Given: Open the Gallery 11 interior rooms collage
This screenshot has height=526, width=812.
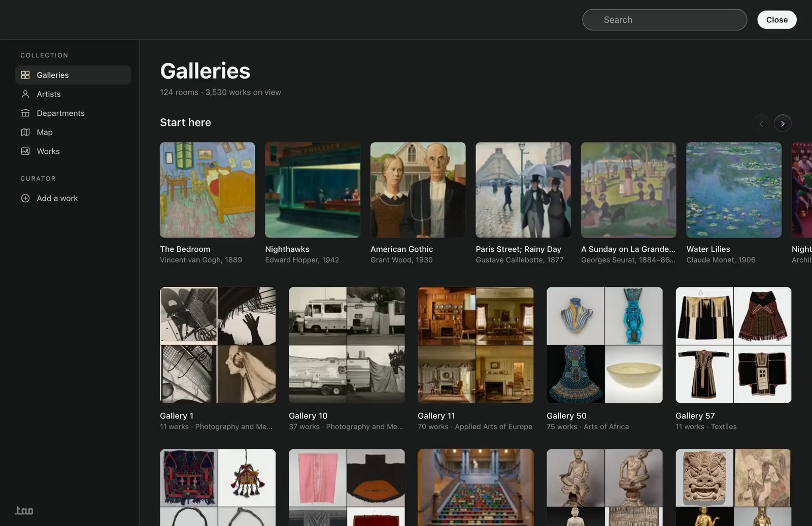Looking at the screenshot, I should (x=476, y=345).
